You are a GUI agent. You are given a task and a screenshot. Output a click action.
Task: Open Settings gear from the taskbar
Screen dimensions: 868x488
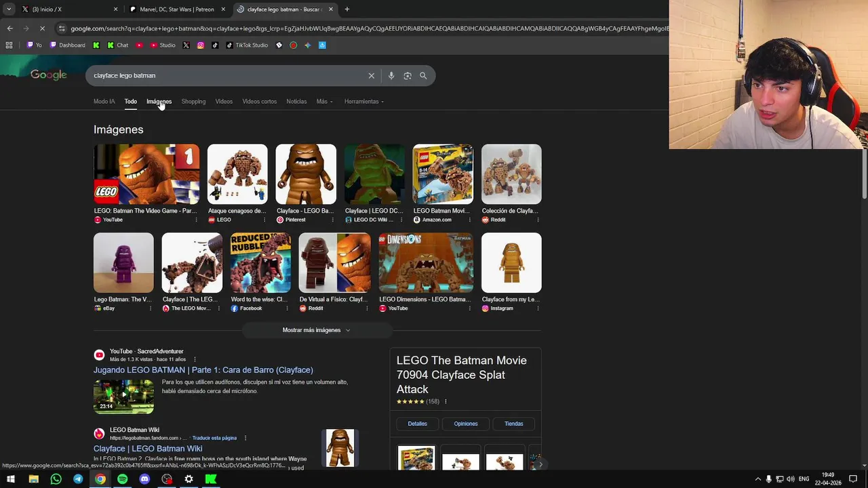click(x=189, y=479)
